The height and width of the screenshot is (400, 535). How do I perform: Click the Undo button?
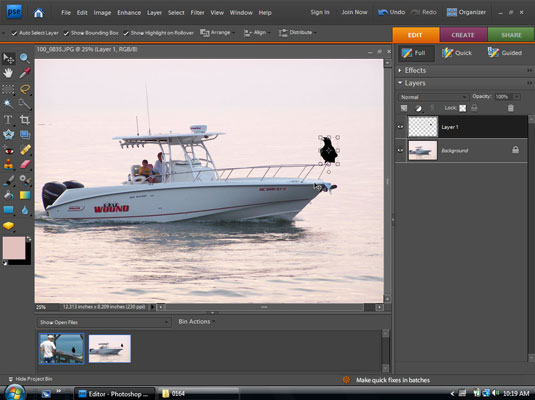[x=392, y=12]
